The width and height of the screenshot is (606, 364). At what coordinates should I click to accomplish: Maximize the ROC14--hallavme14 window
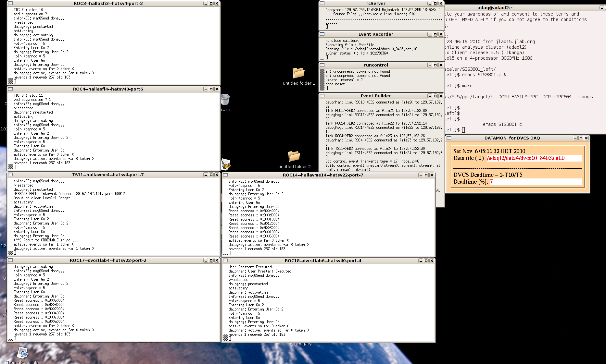426,175
